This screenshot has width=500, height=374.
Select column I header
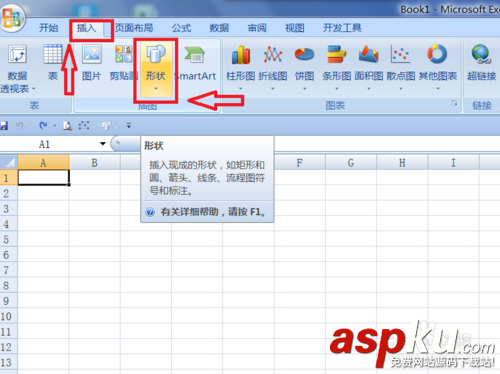click(453, 163)
